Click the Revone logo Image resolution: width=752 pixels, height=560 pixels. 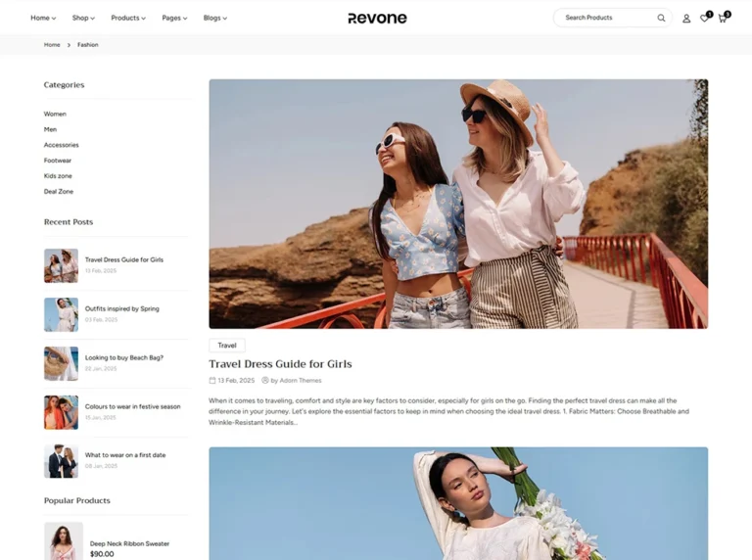(x=377, y=19)
